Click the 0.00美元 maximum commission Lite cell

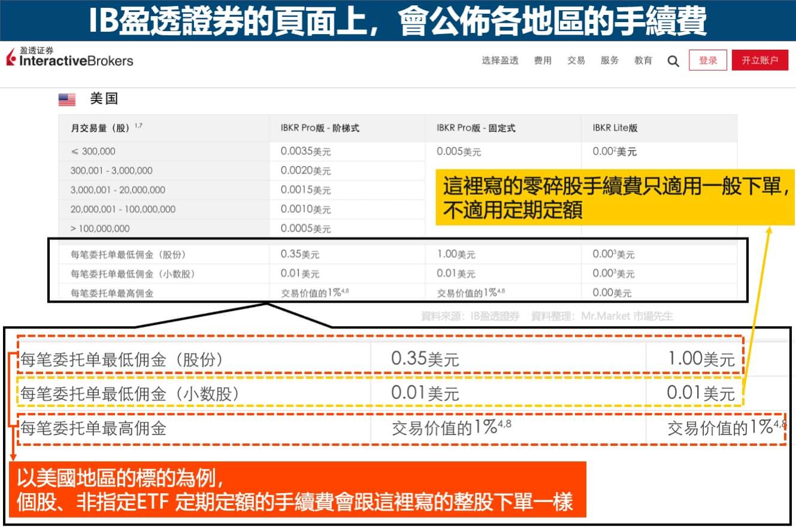612,293
